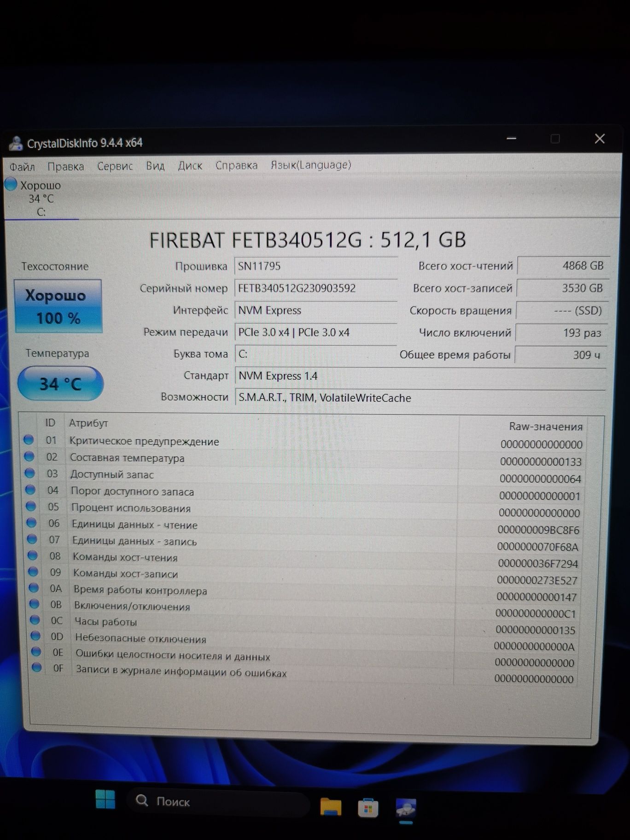Click the status dot for attribute 06
The width and height of the screenshot is (630, 840).
[x=31, y=523]
